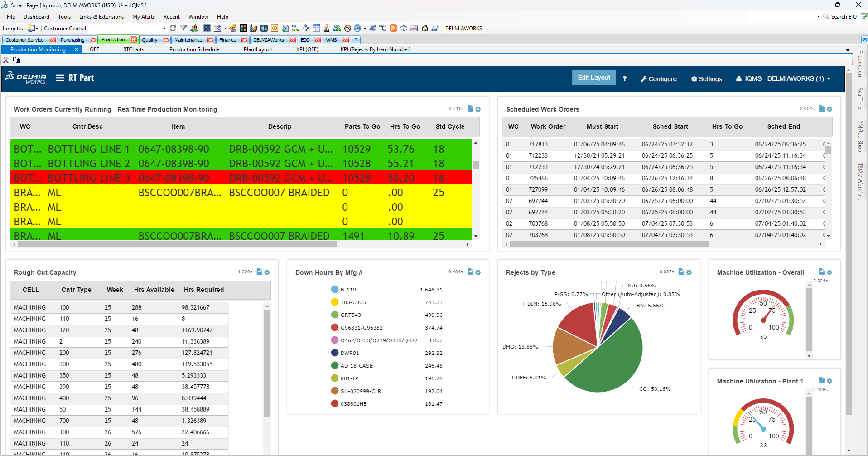
Task: Open dropdown arrow next to globe clock icon
Action: point(365,28)
